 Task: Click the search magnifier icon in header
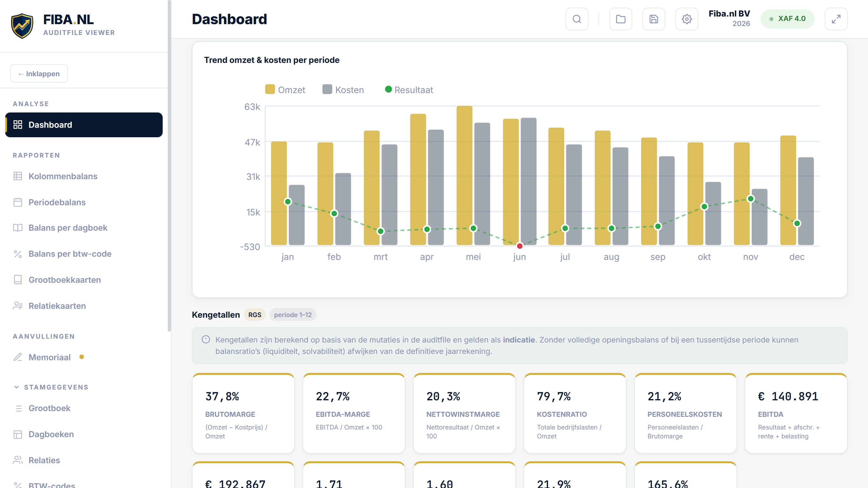[x=577, y=19]
